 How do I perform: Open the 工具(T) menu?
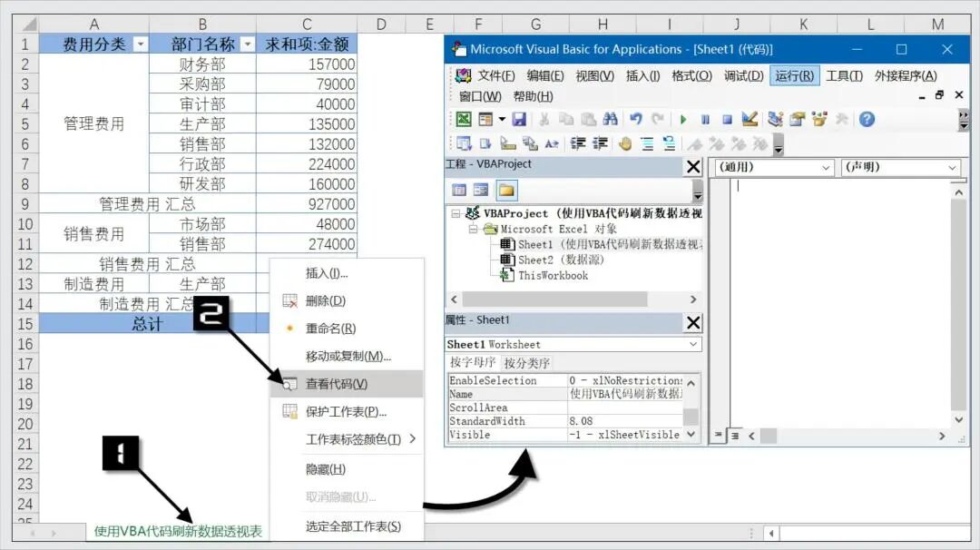(845, 75)
